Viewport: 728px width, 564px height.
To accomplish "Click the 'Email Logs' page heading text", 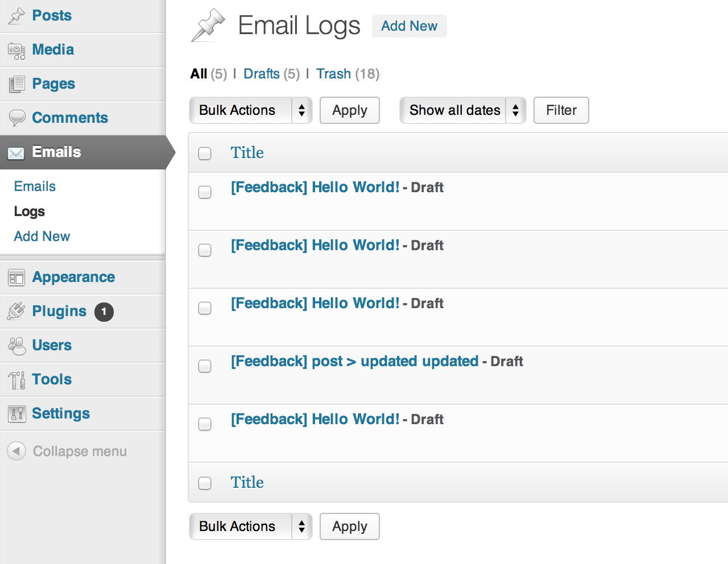I will (x=299, y=26).
